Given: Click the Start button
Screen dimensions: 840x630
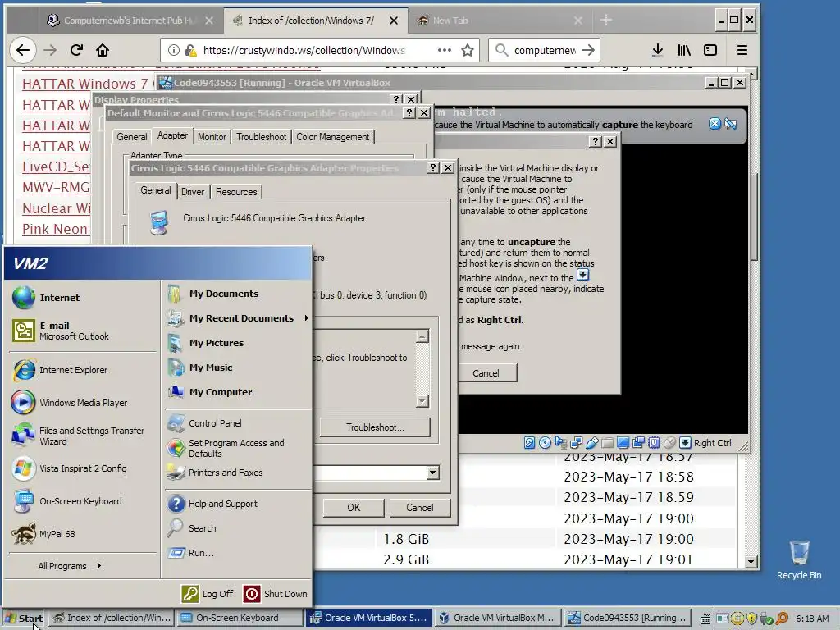Looking at the screenshot, I should coord(24,618).
